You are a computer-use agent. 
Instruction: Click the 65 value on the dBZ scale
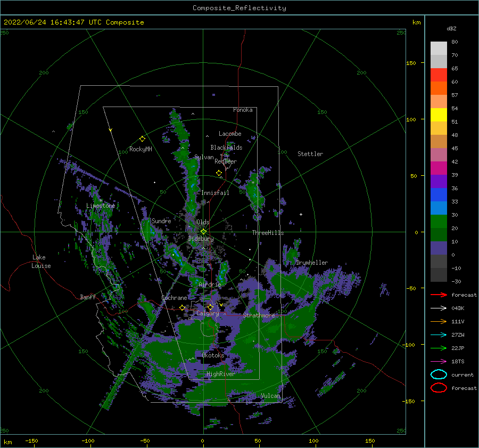click(455, 69)
